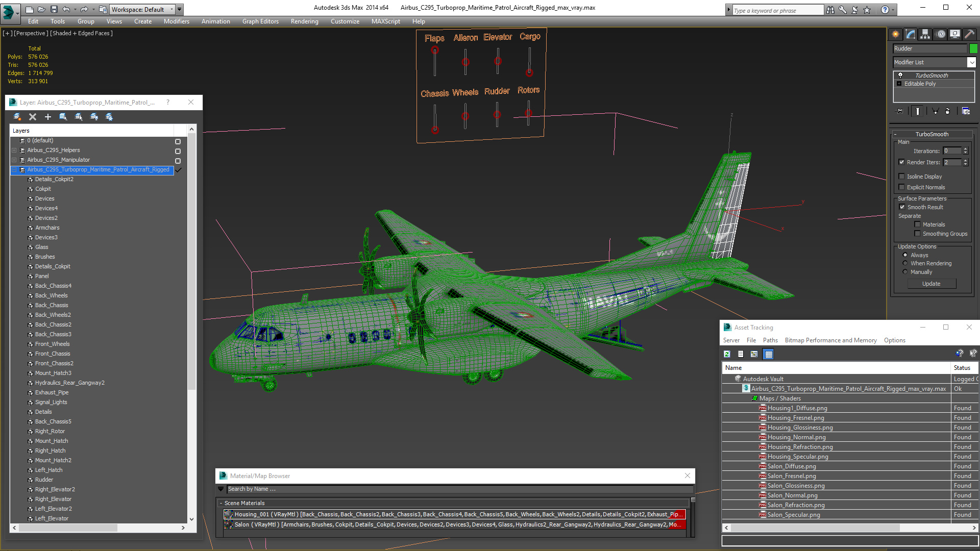
Task: Open the Motion command panel tab
Action: 941,34
